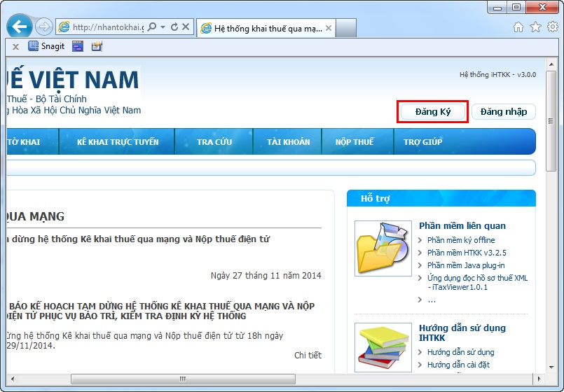
Task: Open the Phần mềm ký offline link
Action: pyautogui.click(x=461, y=240)
